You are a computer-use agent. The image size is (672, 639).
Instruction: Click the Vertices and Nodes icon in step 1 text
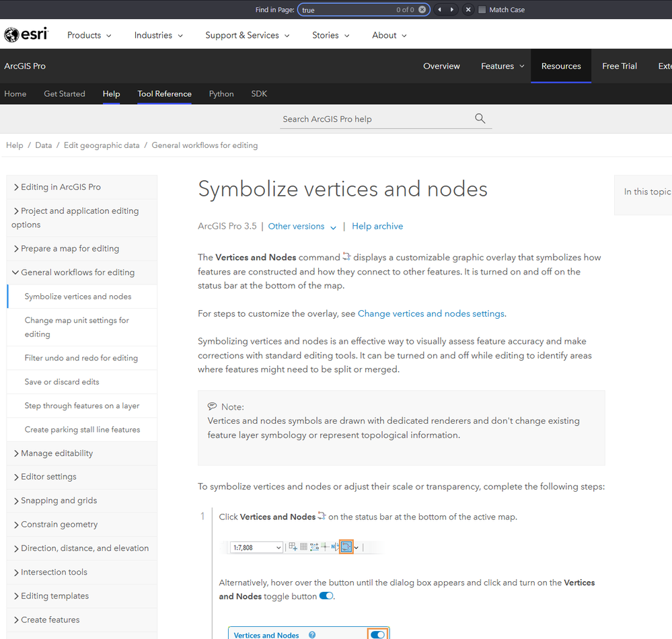[322, 516]
